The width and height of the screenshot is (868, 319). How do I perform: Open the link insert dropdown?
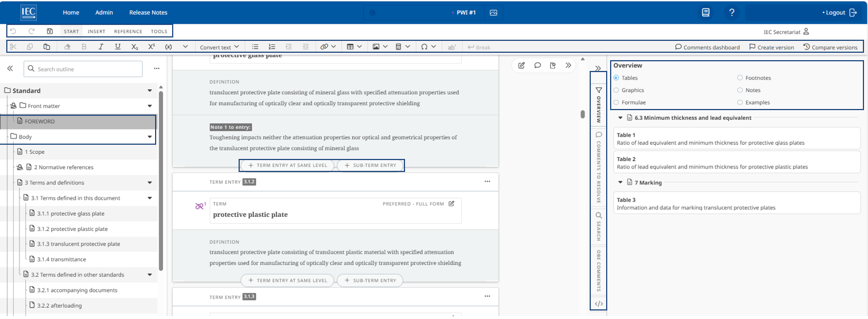328,47
